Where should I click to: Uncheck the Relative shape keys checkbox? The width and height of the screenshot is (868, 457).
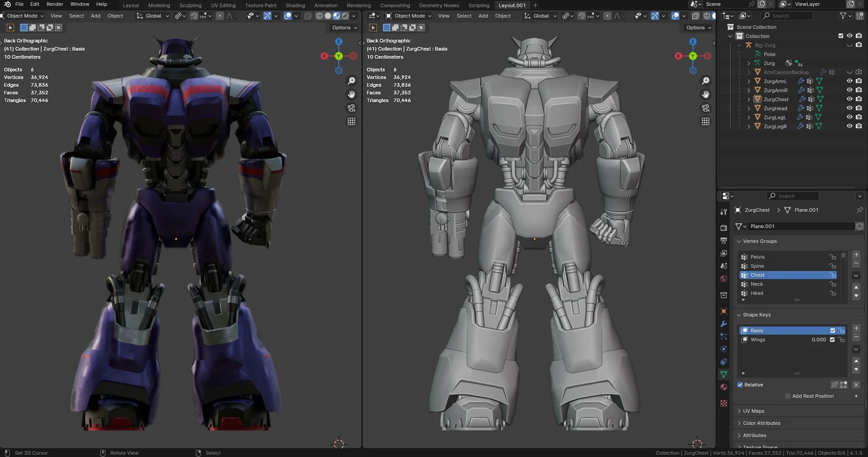click(740, 385)
